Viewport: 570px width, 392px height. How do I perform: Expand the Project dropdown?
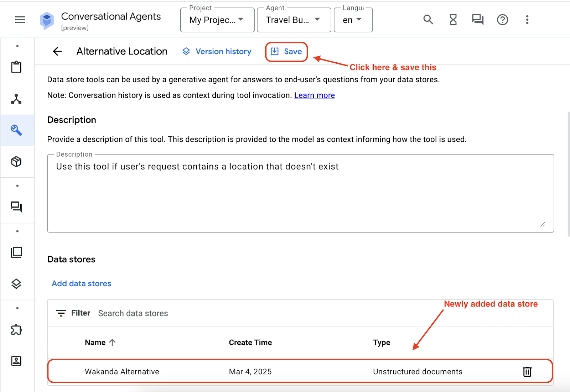[217, 20]
